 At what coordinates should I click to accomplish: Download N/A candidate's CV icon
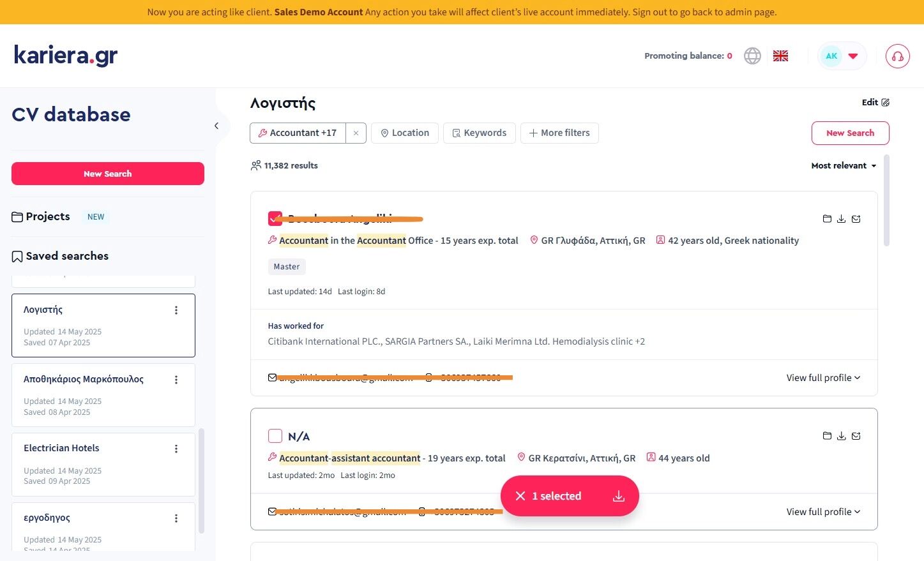[842, 436]
